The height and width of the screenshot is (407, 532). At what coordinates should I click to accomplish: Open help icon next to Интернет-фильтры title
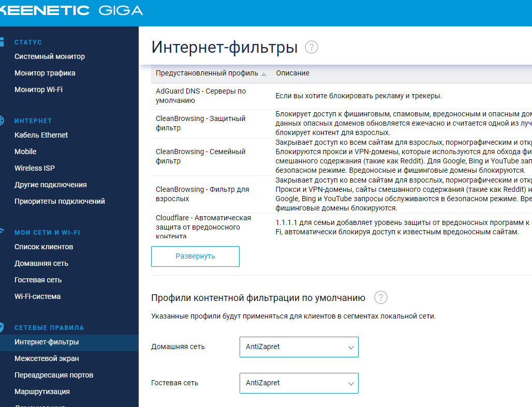coord(311,47)
